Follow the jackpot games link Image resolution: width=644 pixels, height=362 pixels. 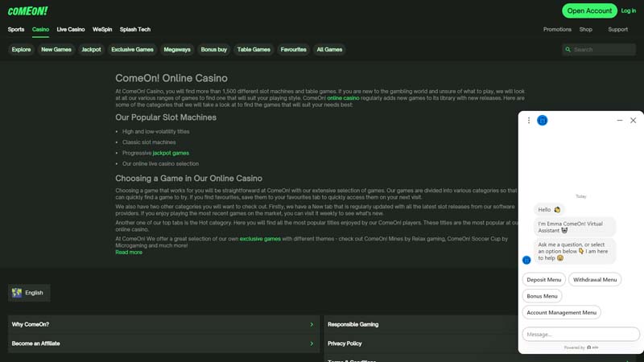point(171,153)
